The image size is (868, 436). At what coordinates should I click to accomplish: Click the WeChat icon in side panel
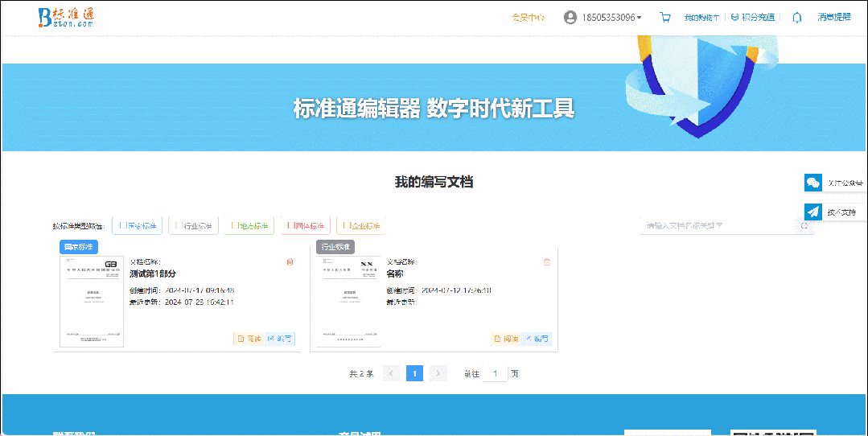813,183
